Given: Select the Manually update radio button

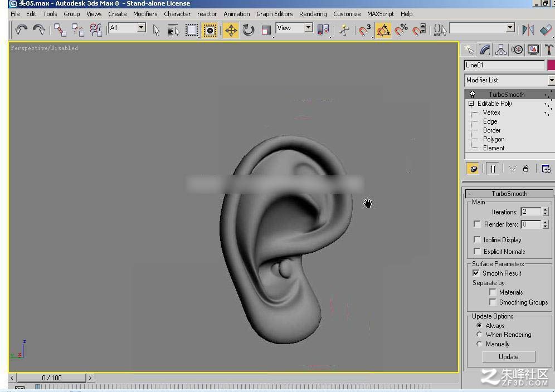Looking at the screenshot, I should [479, 344].
